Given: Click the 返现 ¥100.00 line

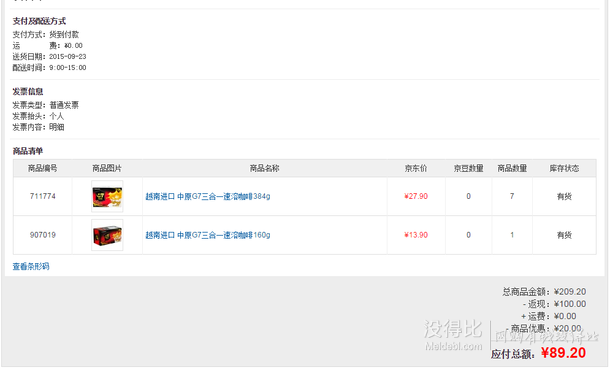Looking at the screenshot, I should (554, 304).
